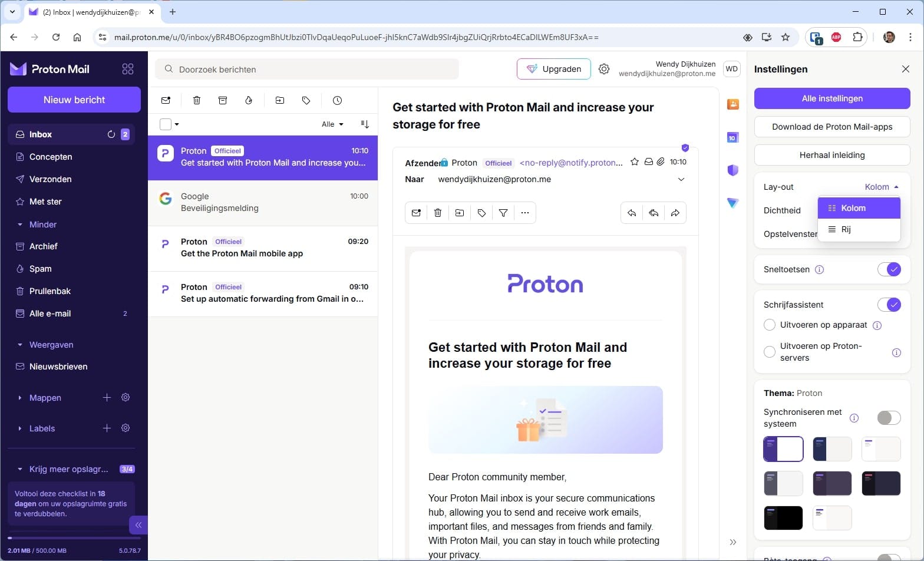The width and height of the screenshot is (924, 561).
Task: Click the Upgraden button
Action: click(554, 69)
